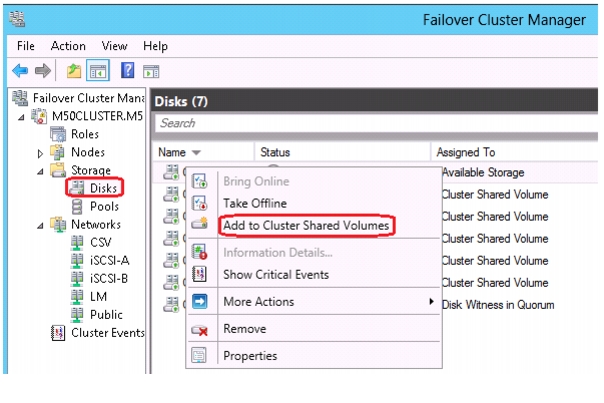
Task: Click the Properties menu icon
Action: click(199, 355)
